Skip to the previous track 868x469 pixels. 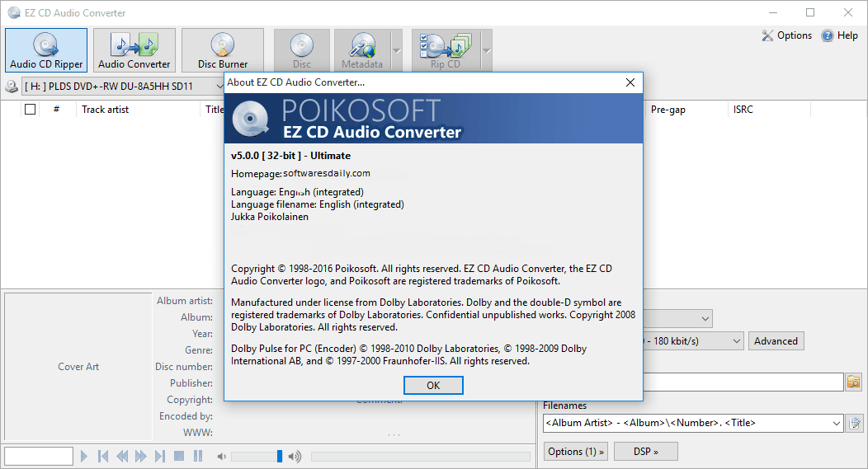[x=103, y=457]
